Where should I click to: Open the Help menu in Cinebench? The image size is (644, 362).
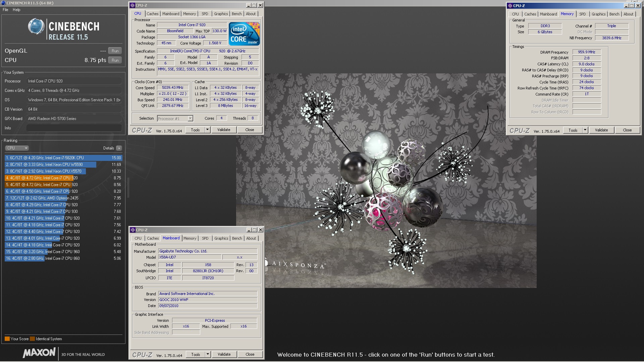pyautogui.click(x=16, y=10)
